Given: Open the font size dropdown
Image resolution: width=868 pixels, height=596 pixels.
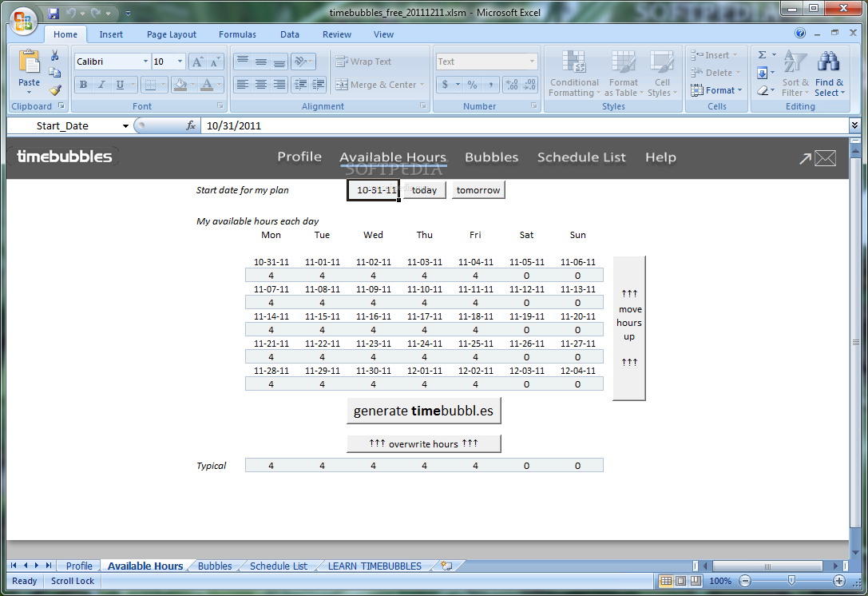Looking at the screenshot, I should pyautogui.click(x=180, y=62).
